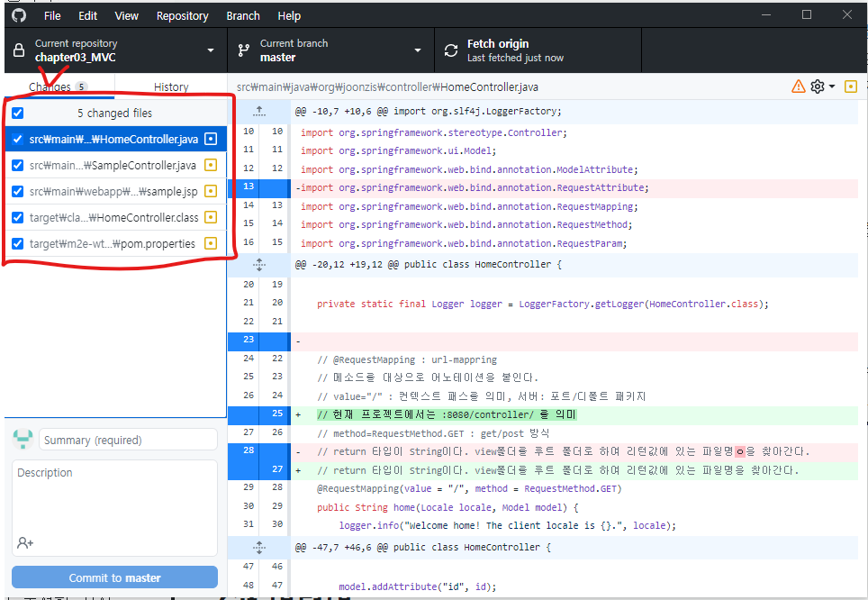Open the View menu
868x600 pixels.
126,15
